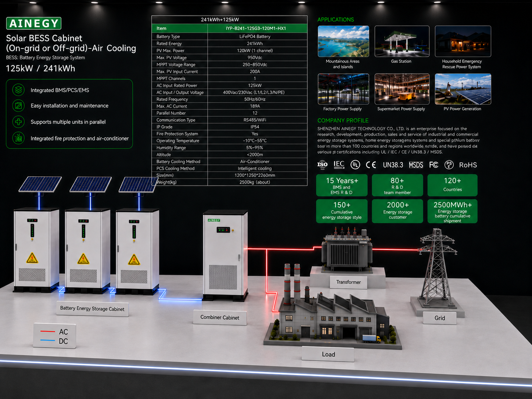Click the Easy installation and maintenance icon
Viewport: 532px width, 399px height.
[18, 106]
